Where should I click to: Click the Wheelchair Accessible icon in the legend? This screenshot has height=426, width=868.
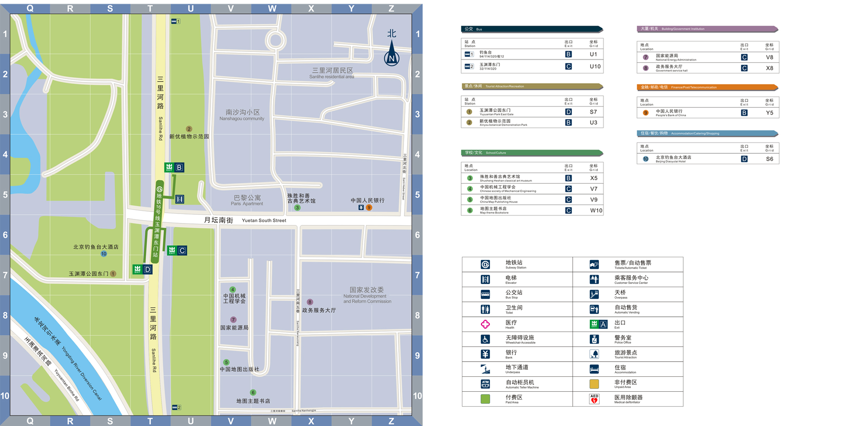(485, 339)
